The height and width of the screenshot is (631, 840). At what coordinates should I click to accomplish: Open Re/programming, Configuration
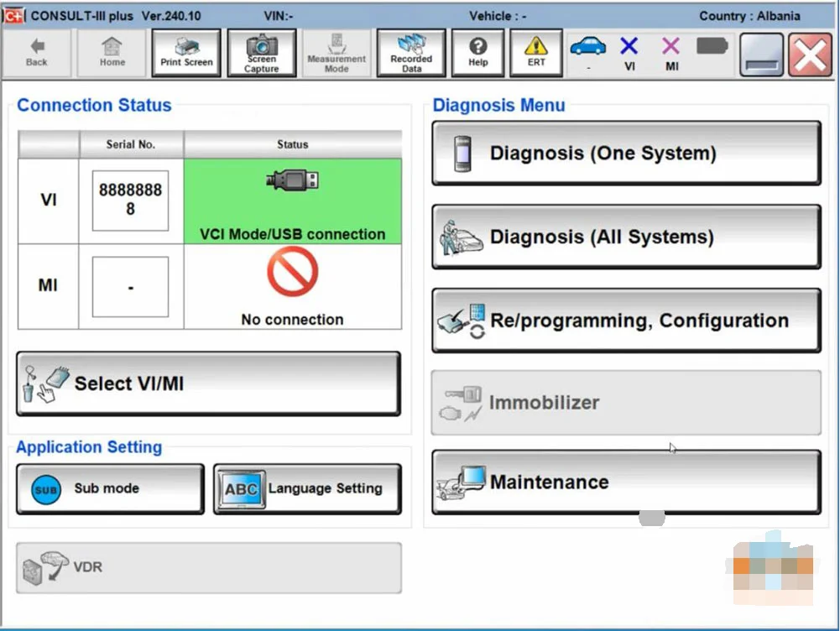click(625, 321)
